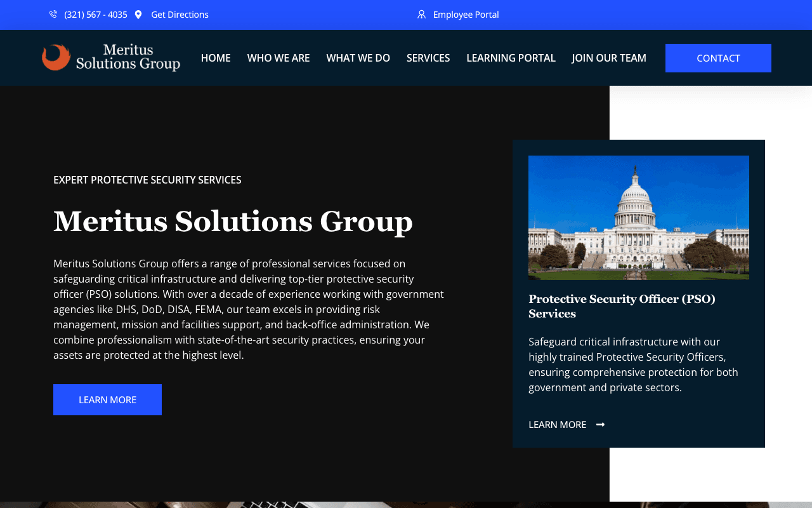Click the arrow icon beside the lower LEARN MORE
Viewport: 812px width, 508px height.
pos(600,424)
